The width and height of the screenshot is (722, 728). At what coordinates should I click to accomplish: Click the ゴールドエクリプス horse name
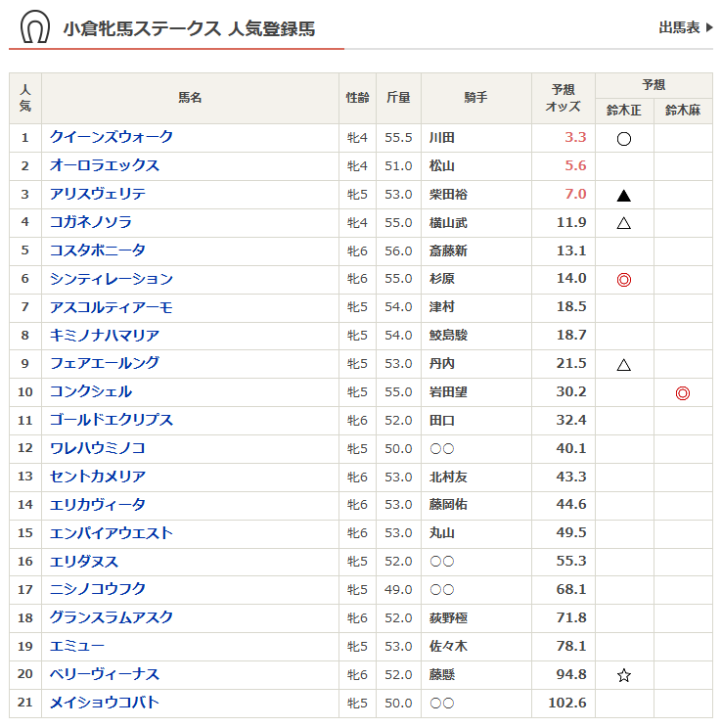click(x=112, y=421)
